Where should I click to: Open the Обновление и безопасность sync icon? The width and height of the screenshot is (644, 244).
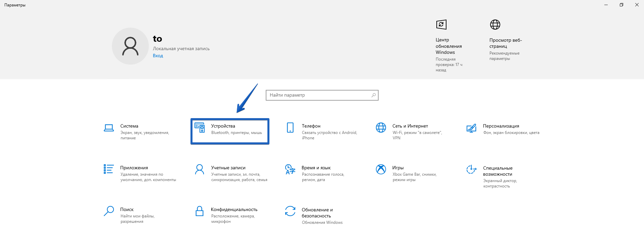pyautogui.click(x=290, y=211)
